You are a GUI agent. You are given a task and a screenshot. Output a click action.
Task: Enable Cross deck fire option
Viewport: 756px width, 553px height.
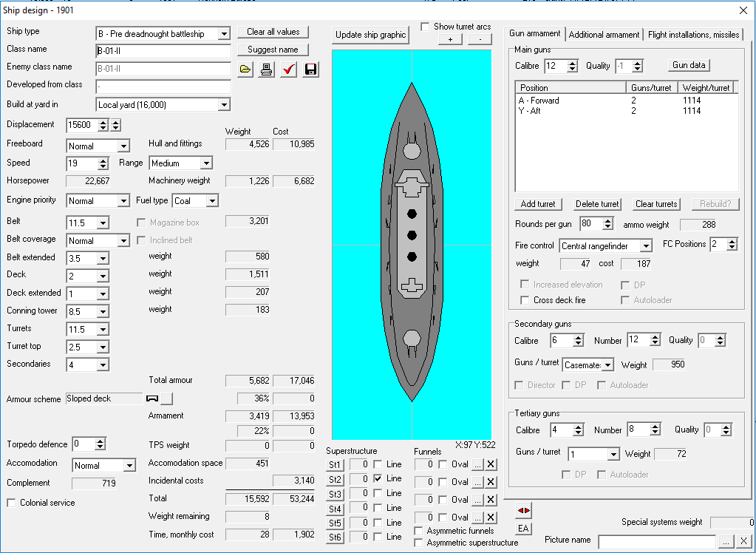pos(525,300)
